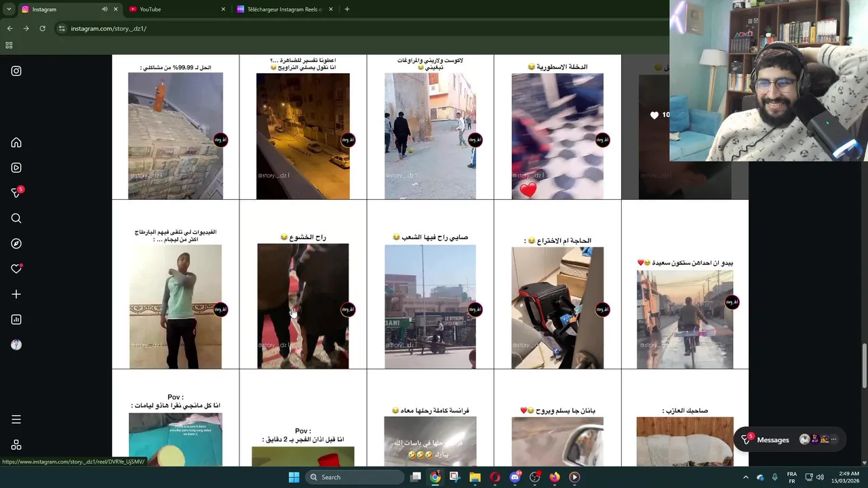Expand the tab search dropdown
This screenshot has height=488, width=868.
point(8,9)
